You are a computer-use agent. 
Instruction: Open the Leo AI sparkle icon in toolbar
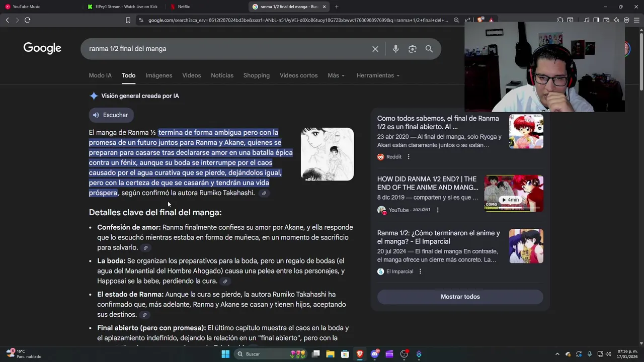click(x=616, y=20)
